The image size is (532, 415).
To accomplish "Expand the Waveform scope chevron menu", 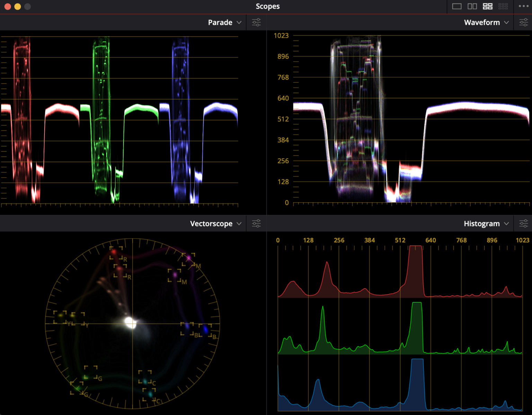I will (x=507, y=22).
